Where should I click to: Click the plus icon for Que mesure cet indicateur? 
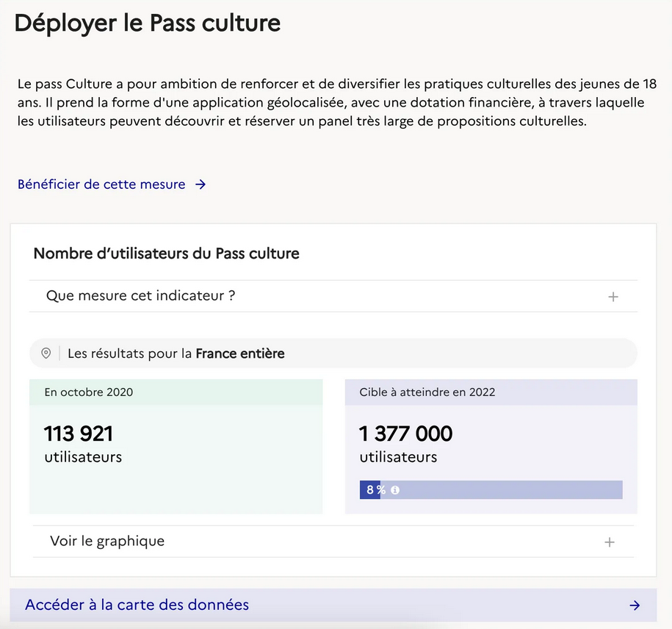613,297
